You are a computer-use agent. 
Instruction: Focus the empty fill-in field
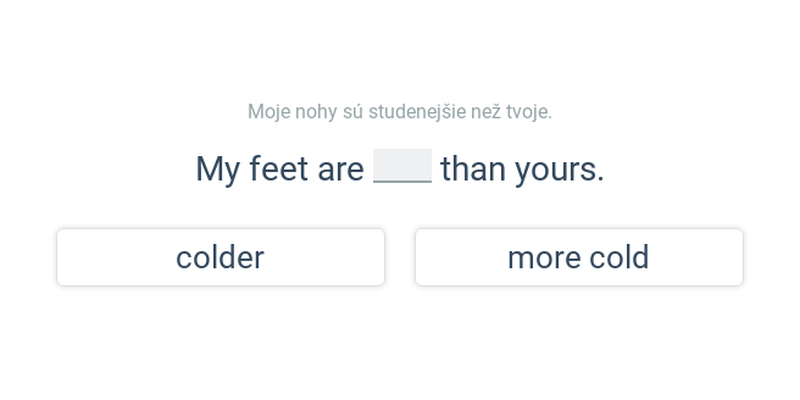(x=403, y=166)
